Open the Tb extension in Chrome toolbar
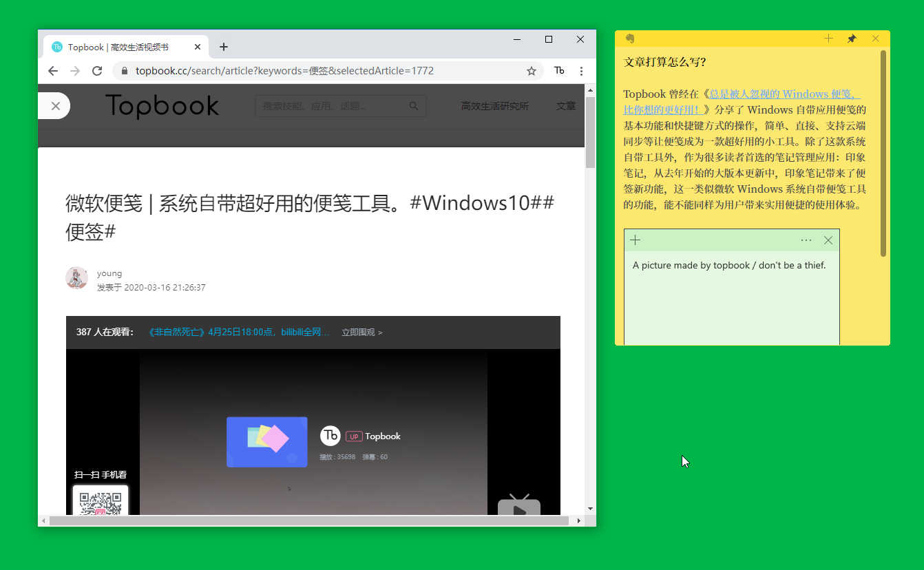 click(x=559, y=71)
